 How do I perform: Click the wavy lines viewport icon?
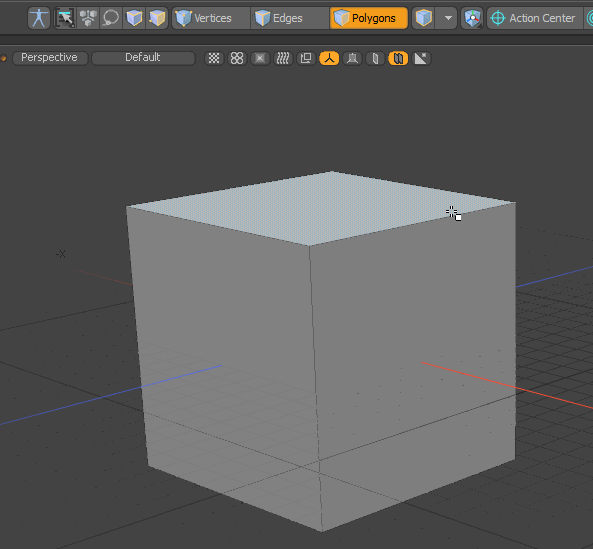[x=283, y=58]
